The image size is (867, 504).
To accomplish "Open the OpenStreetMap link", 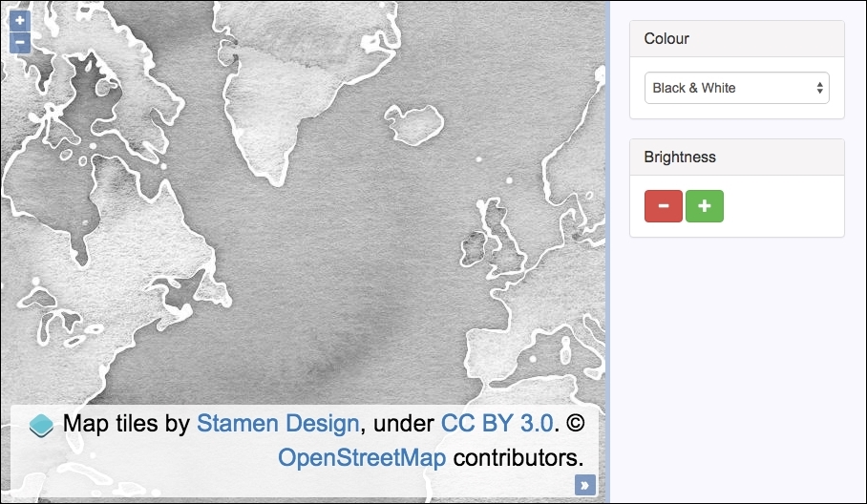I will pos(362,457).
